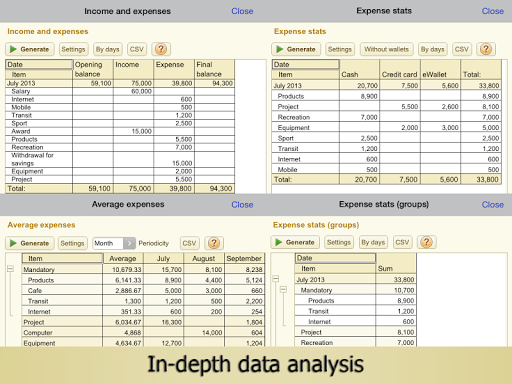Generate the Average expenses report
512x384 pixels.
tap(29, 243)
